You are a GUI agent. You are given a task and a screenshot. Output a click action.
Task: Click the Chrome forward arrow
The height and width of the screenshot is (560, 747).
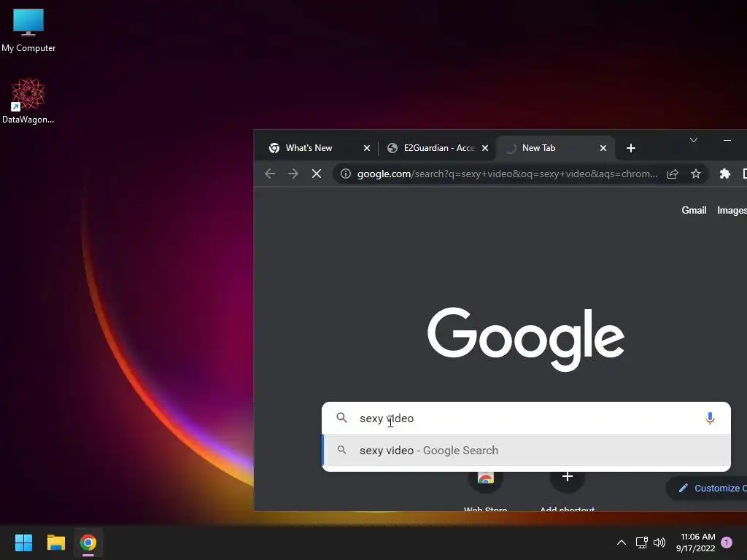(293, 174)
